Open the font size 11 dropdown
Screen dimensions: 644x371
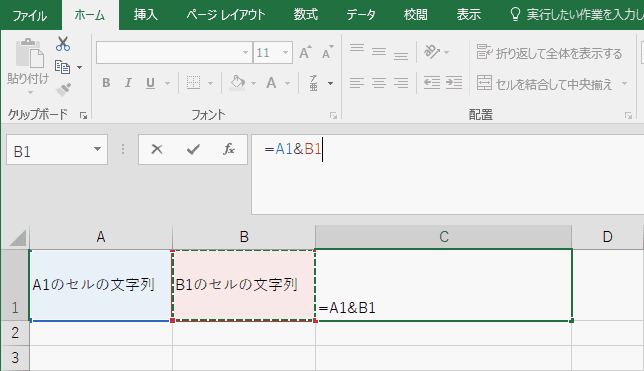coord(285,53)
